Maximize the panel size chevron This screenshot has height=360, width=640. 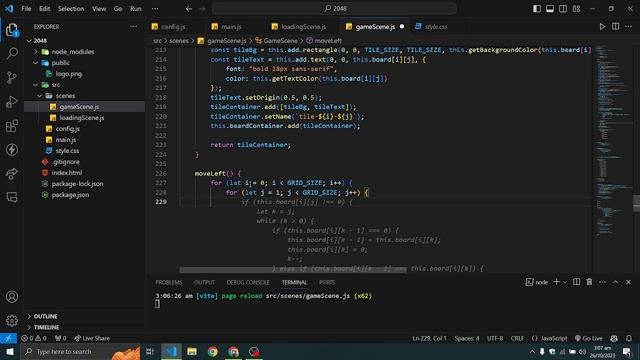[x=615, y=282]
